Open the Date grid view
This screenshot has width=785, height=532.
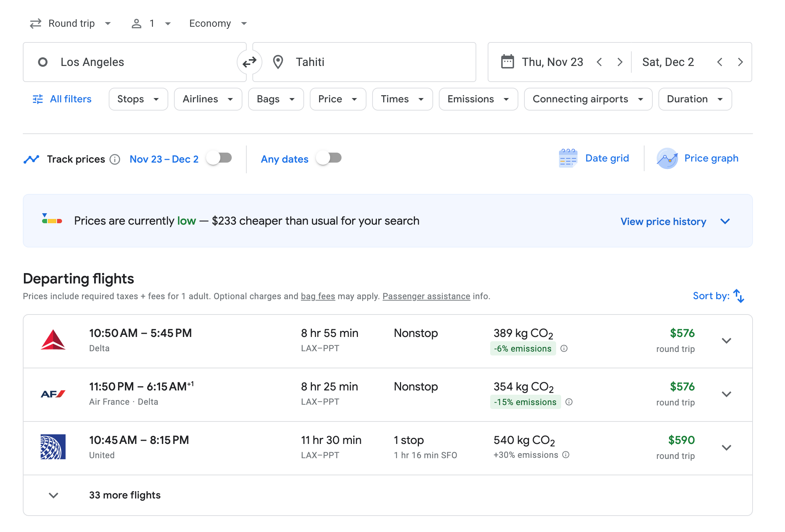pos(594,158)
